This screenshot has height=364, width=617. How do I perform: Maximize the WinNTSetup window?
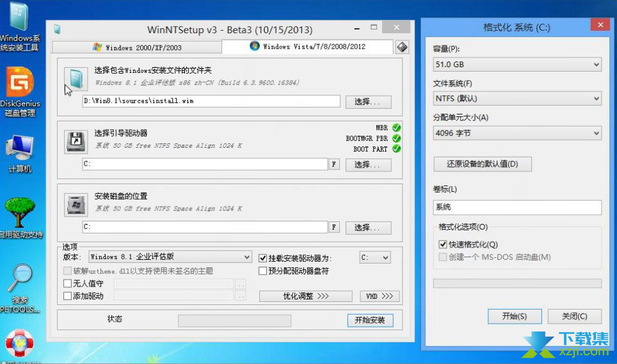tap(374, 27)
